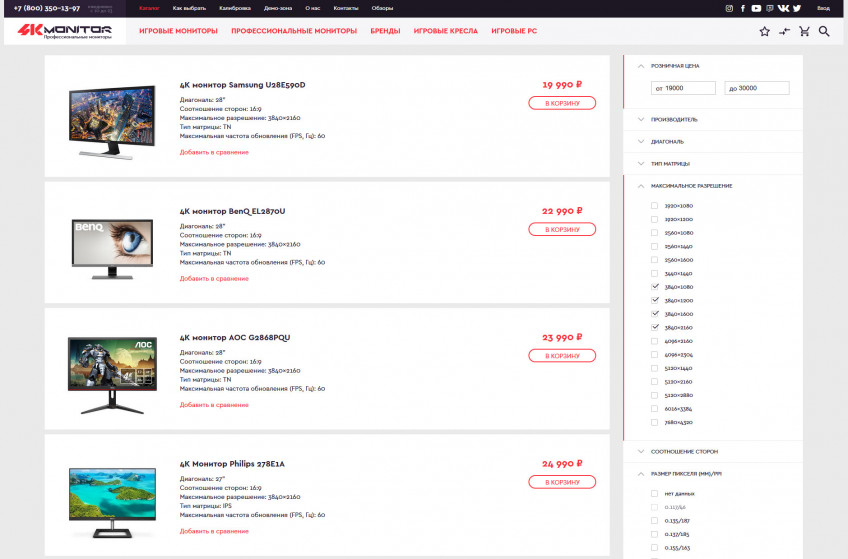The width and height of the screenshot is (848, 559).
Task: Open the YouTube channel icon
Action: 756,8
